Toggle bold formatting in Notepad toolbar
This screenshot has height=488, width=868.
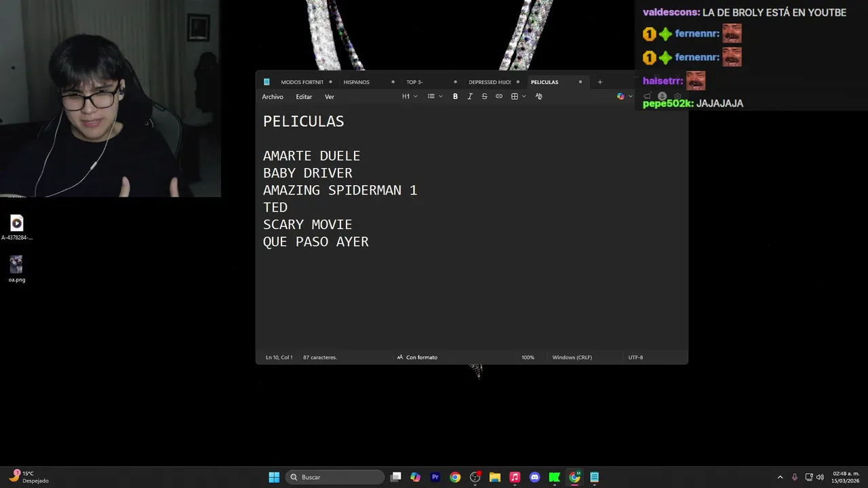pyautogui.click(x=455, y=96)
